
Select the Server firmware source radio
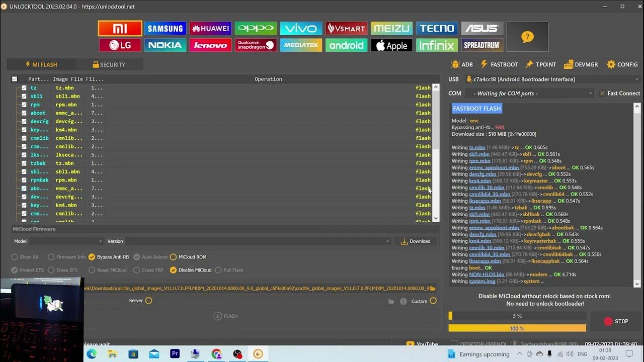[x=148, y=301]
